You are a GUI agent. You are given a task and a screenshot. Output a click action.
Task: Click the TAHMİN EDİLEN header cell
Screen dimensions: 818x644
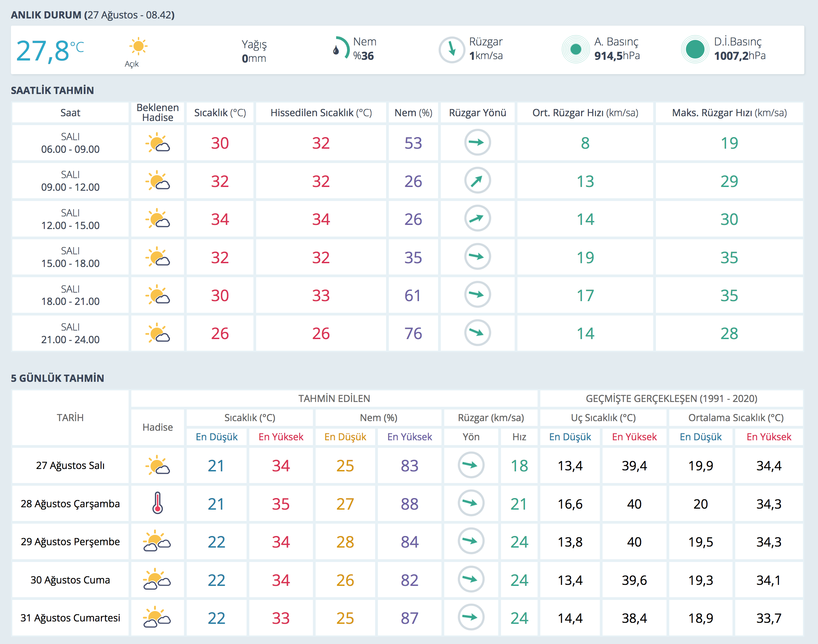pyautogui.click(x=334, y=399)
